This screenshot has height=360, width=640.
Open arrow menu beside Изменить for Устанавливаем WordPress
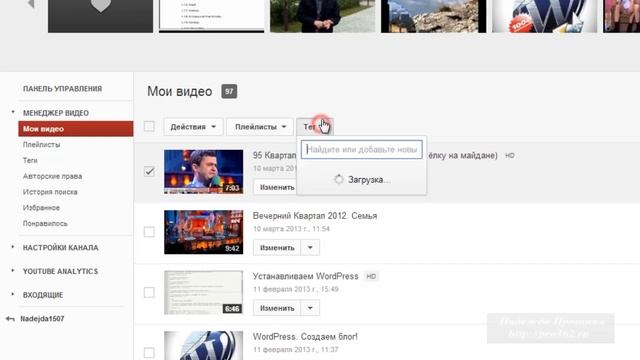[x=310, y=308]
